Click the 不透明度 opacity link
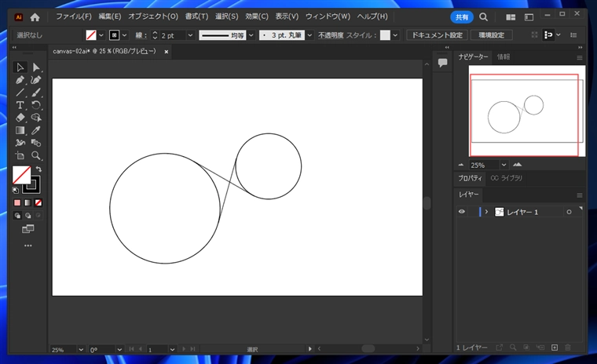The height and width of the screenshot is (364, 597). click(x=331, y=35)
